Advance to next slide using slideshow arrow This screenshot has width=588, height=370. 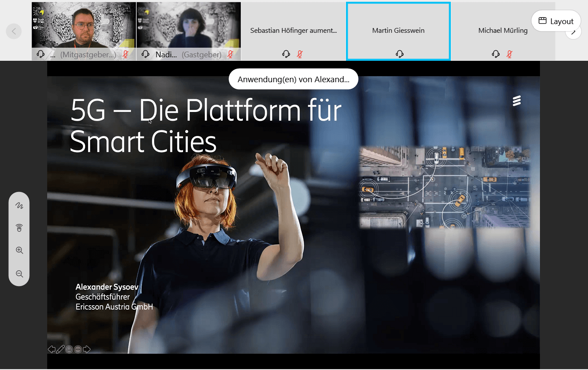tap(86, 349)
